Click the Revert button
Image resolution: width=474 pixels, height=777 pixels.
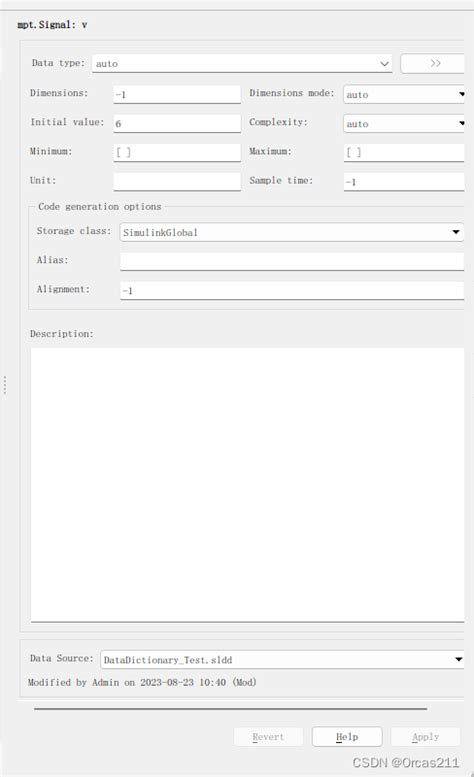point(268,737)
